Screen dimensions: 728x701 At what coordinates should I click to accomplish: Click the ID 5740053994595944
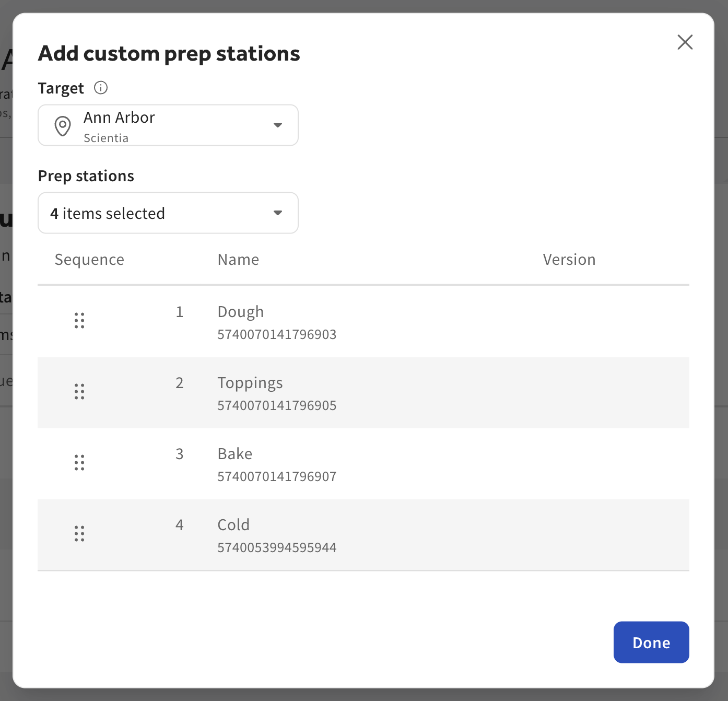pos(277,547)
